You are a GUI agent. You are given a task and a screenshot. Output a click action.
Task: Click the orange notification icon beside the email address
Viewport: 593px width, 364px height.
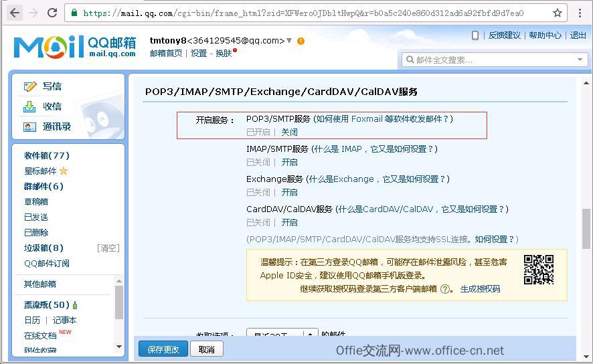coord(301,41)
